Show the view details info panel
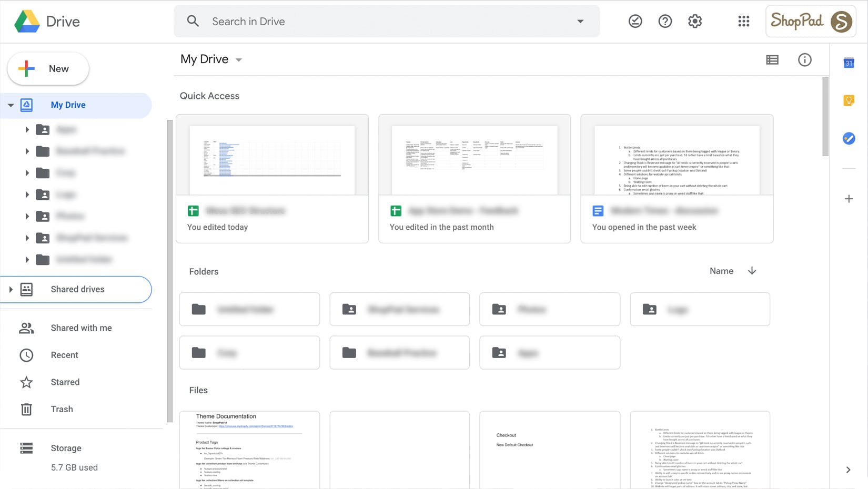 coord(804,60)
